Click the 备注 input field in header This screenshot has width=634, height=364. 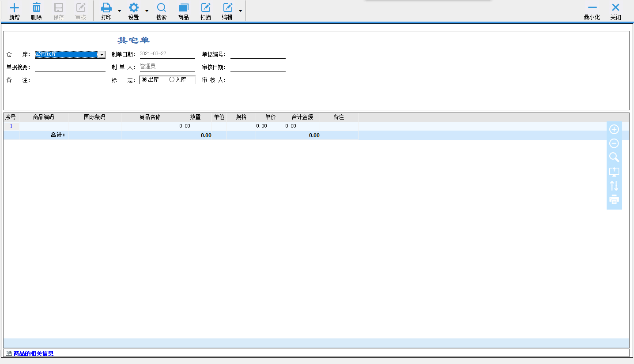(70, 80)
